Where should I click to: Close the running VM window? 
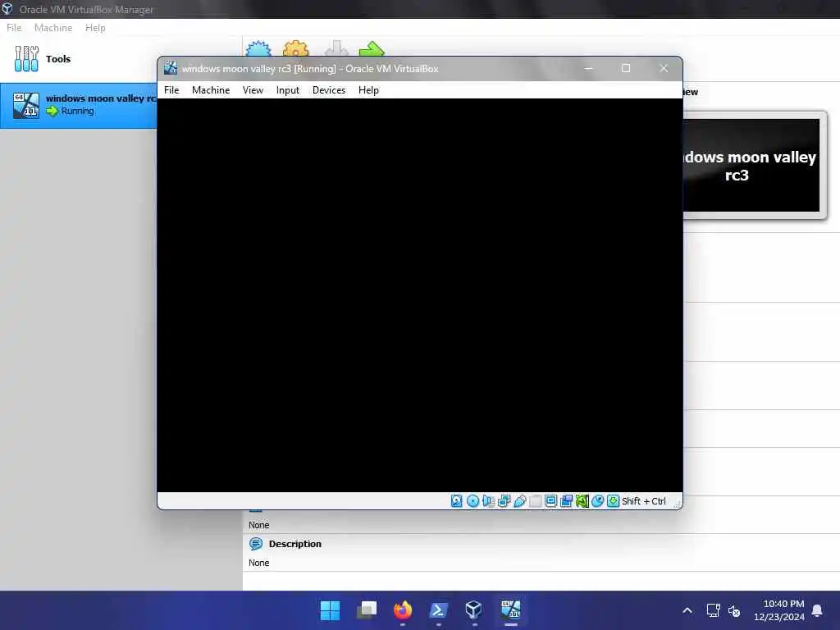point(664,69)
